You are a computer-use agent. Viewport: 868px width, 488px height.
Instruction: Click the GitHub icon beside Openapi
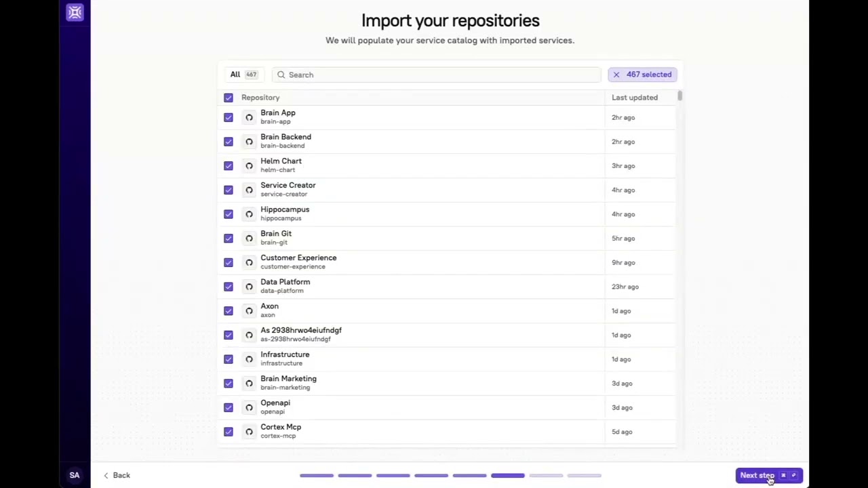249,407
